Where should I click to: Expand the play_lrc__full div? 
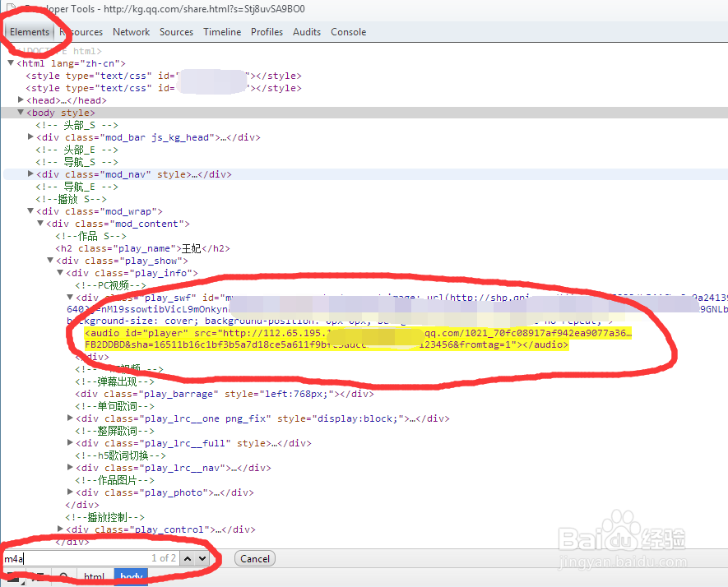[x=70, y=442]
